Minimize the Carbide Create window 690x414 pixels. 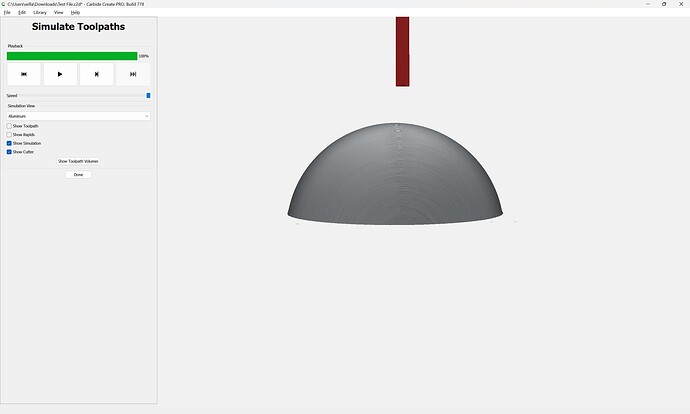648,4
